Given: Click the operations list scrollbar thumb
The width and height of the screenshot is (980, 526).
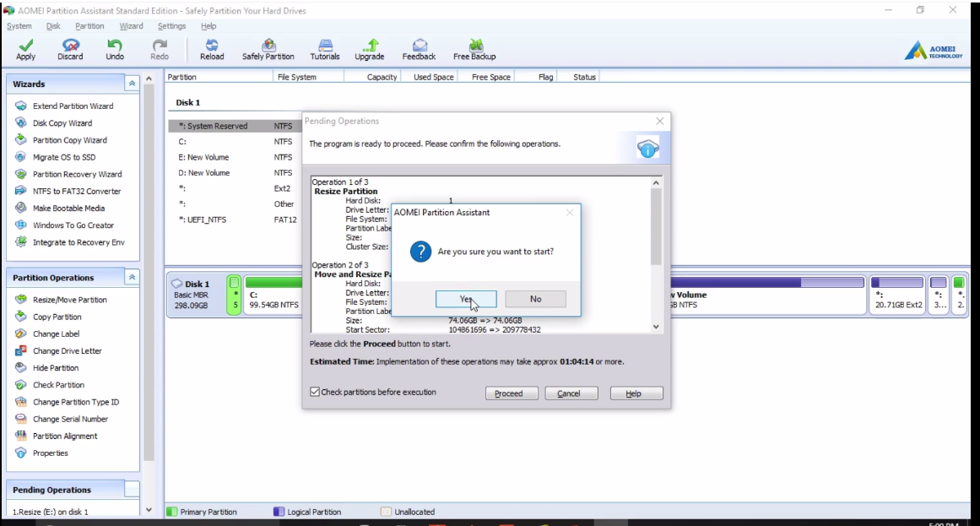Looking at the screenshot, I should [656, 226].
